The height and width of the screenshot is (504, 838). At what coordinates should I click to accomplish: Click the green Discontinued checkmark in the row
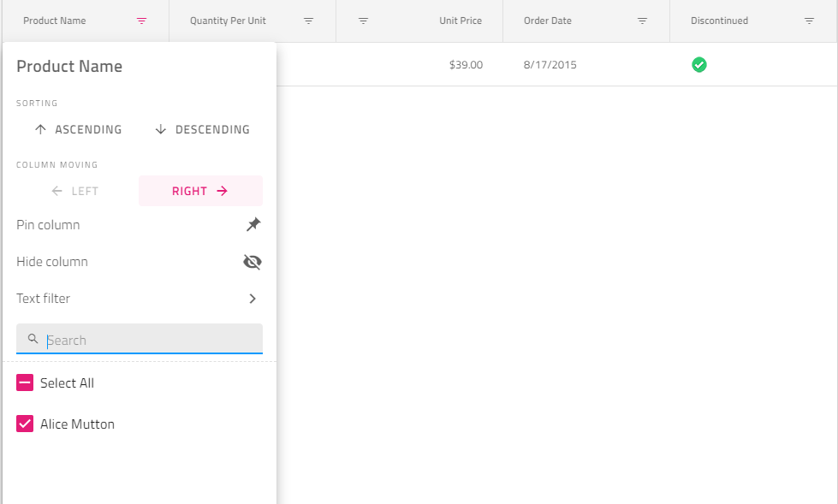point(698,64)
